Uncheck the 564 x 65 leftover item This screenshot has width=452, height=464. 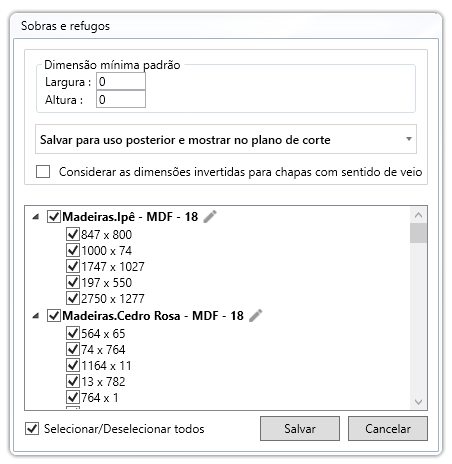coord(73,333)
